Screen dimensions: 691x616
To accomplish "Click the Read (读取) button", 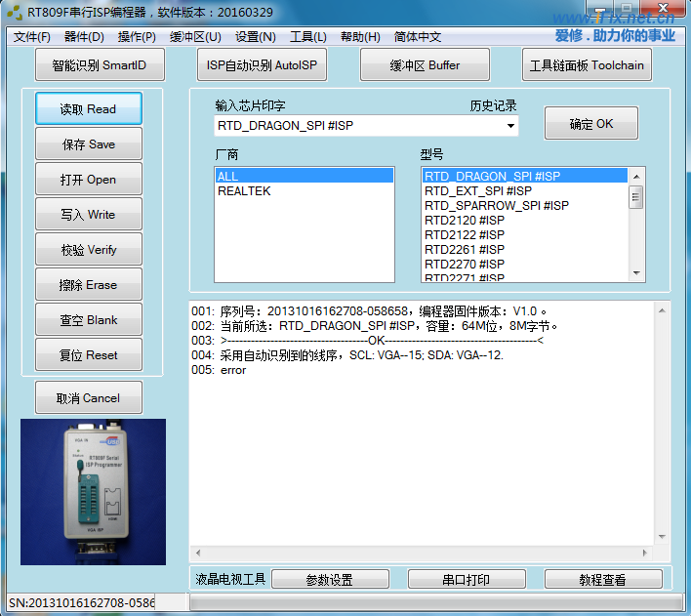I will tap(89, 109).
